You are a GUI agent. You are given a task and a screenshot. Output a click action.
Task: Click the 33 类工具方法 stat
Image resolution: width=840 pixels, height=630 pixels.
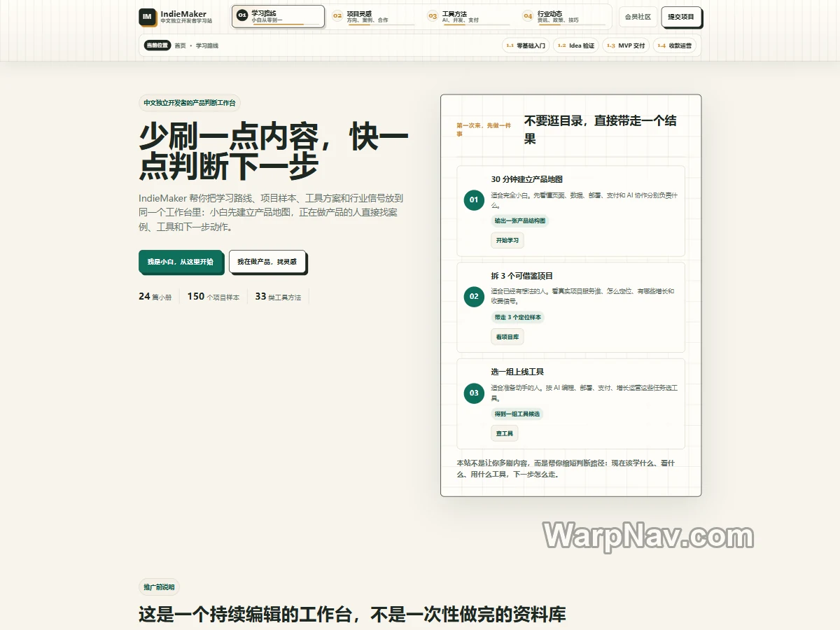click(x=278, y=297)
